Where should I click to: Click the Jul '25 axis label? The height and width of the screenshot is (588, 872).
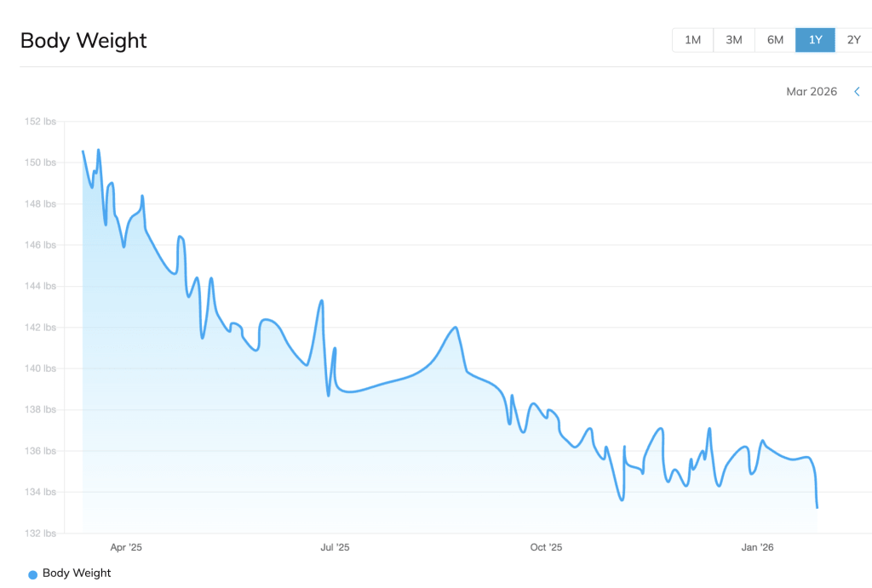336,548
